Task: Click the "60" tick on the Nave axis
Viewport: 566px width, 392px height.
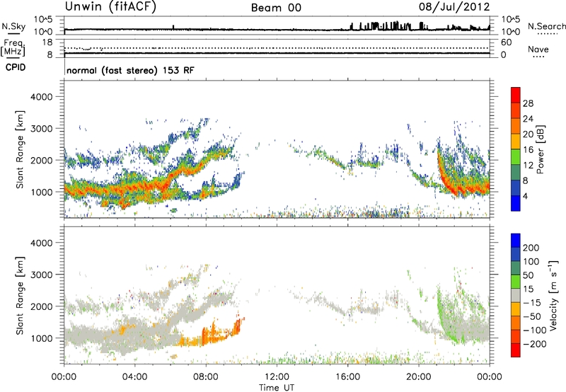Action: [x=506, y=42]
